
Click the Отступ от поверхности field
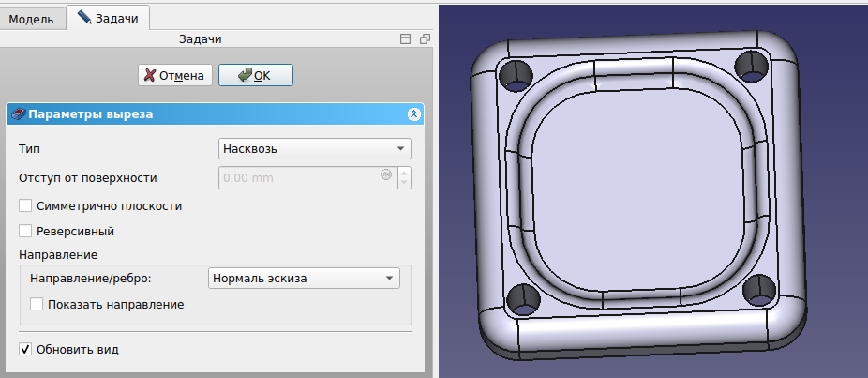307,178
